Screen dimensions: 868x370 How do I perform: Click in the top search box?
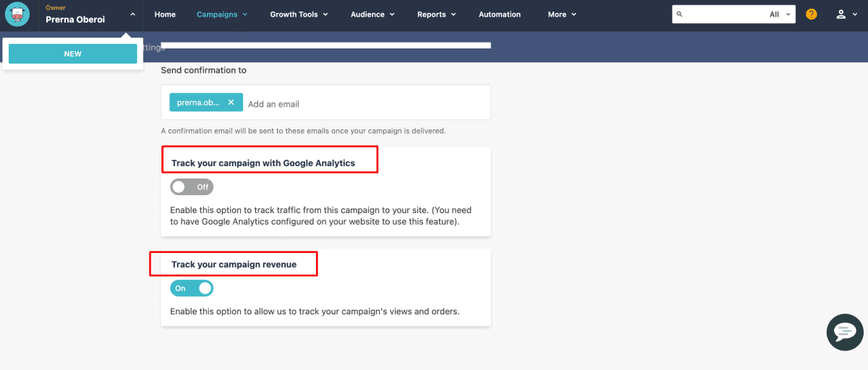[723, 14]
